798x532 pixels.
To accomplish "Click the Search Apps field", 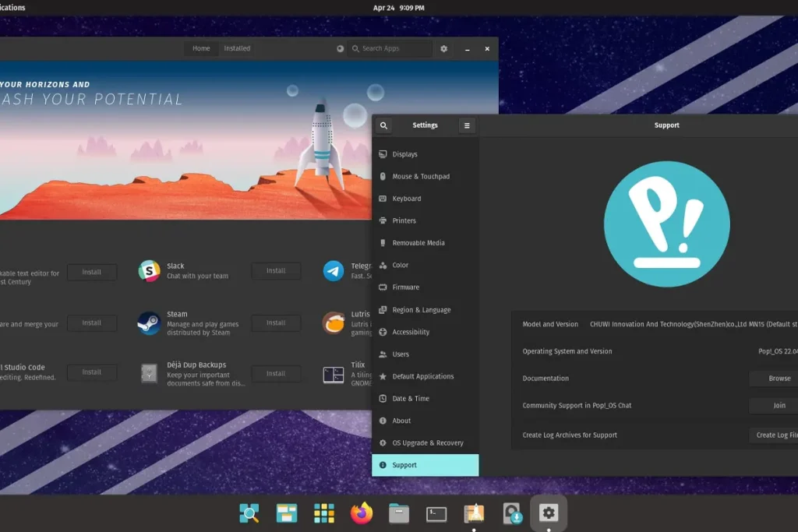I will pyautogui.click(x=390, y=48).
